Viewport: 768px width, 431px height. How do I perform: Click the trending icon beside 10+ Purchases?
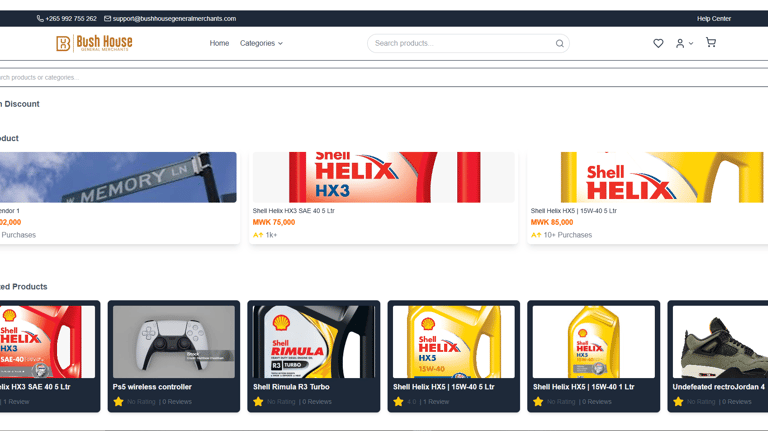tap(536, 235)
